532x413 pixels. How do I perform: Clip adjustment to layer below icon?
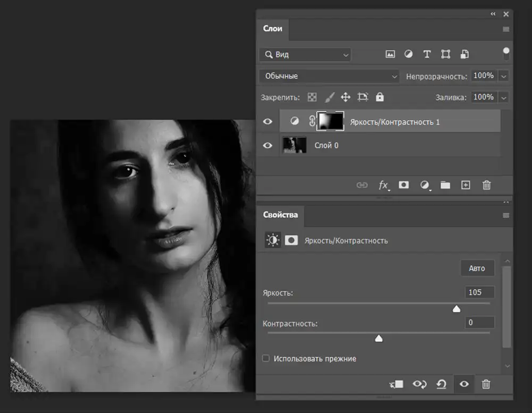pos(396,384)
